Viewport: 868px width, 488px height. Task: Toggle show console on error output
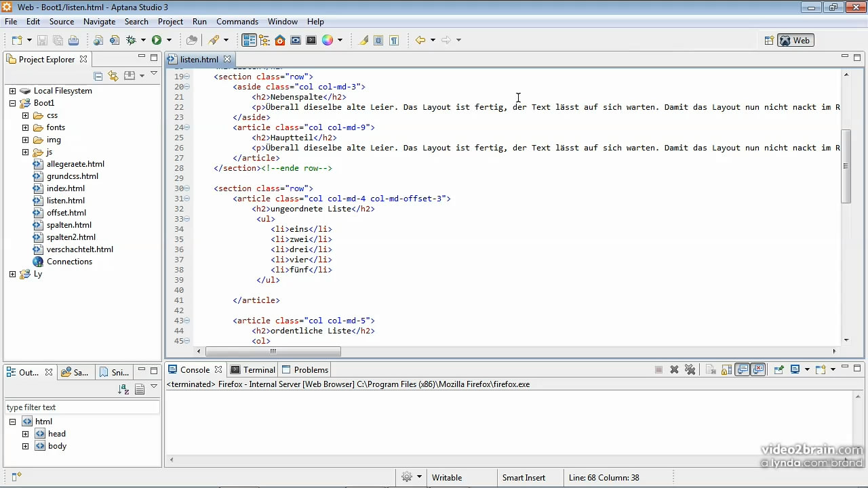click(758, 369)
